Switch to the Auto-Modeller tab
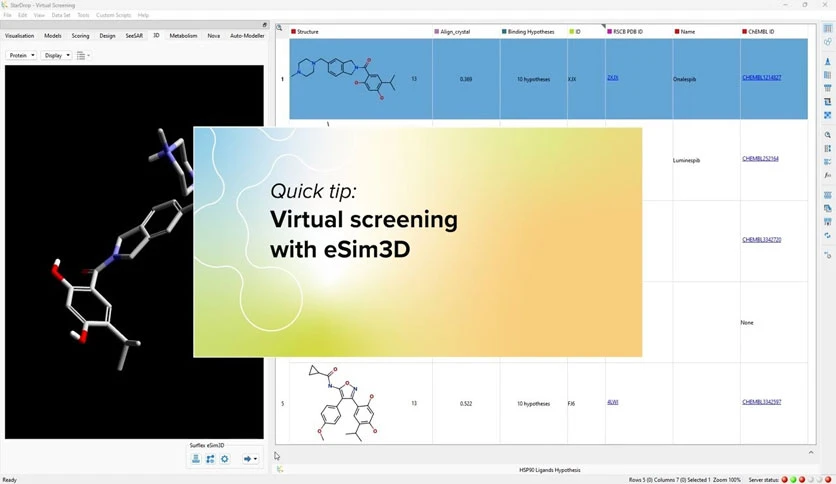Screen dimensions: 836x484 pos(247,36)
